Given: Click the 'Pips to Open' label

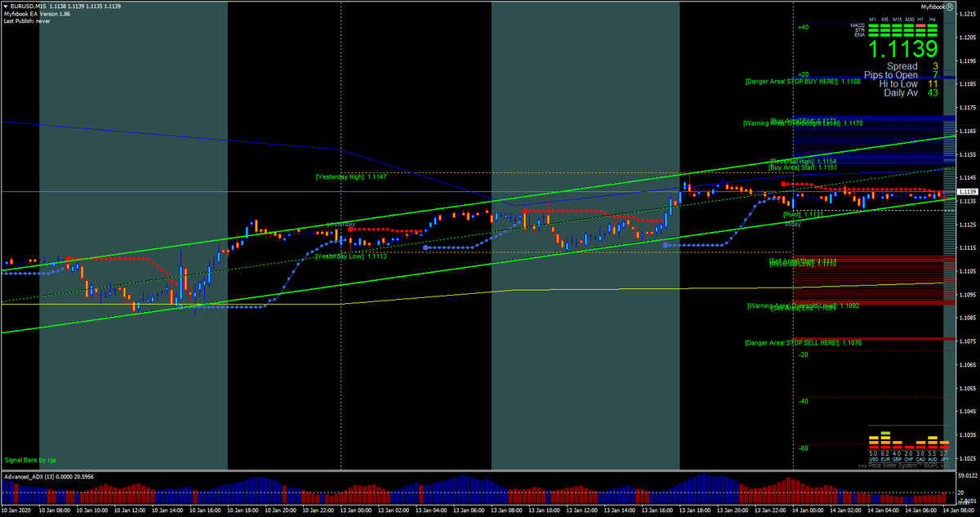Looking at the screenshot, I should coord(890,75).
